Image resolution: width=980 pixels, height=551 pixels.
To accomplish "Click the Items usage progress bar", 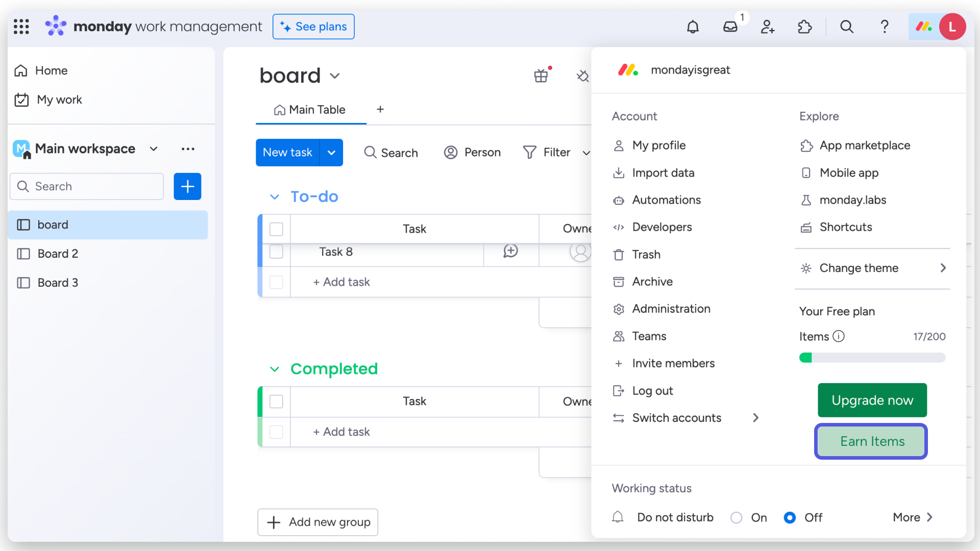I will [x=872, y=358].
